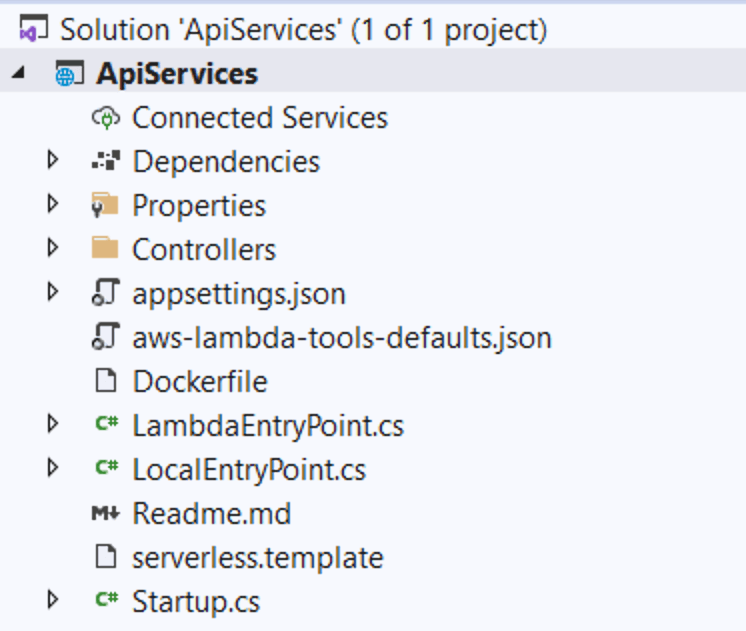This screenshot has width=746, height=631.
Task: Select the Dockerfile file name
Action: [x=200, y=382]
